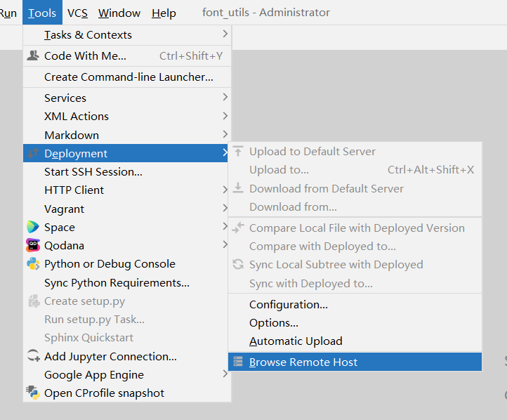Screen dimensions: 507x420
Task: Select Vagrant menu entry
Action: pos(127,209)
